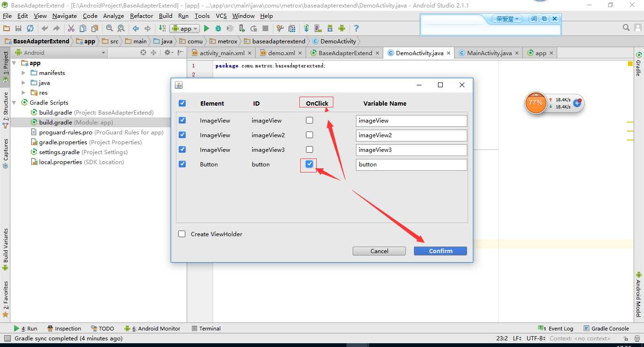Open the app run configuration dropdown
Image resolution: width=644 pixels, height=347 pixels.
click(x=185, y=28)
